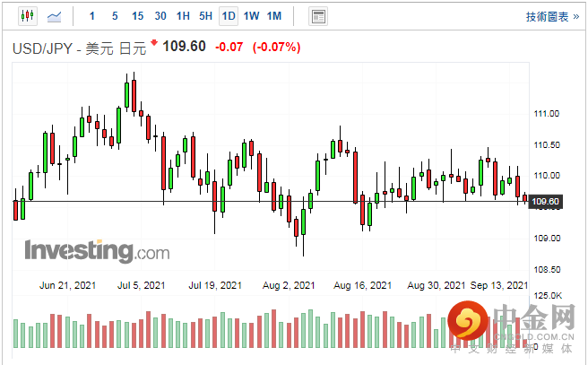Image resolution: width=588 pixels, height=365 pixels.
Task: Click the Aug 16, 2021 date marker
Action: point(362,286)
